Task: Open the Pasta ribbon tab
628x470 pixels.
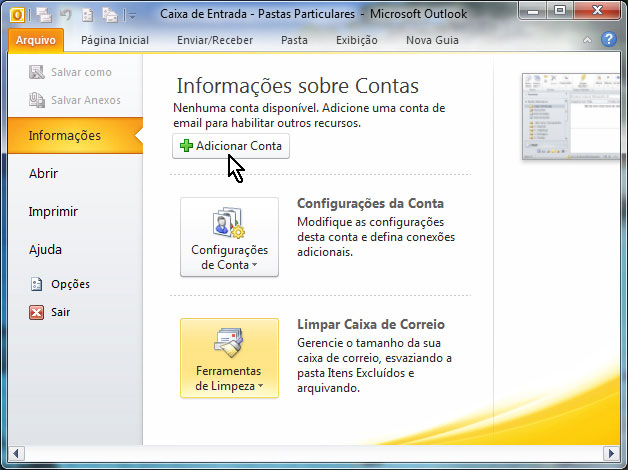Action: point(294,40)
